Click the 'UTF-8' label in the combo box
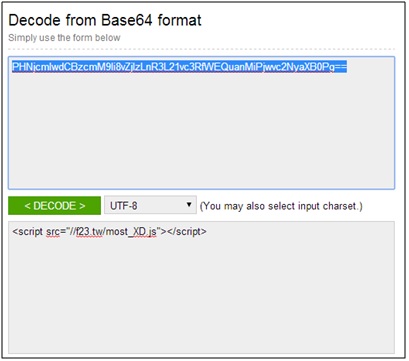This screenshot has width=409, height=361. pyautogui.click(x=124, y=206)
